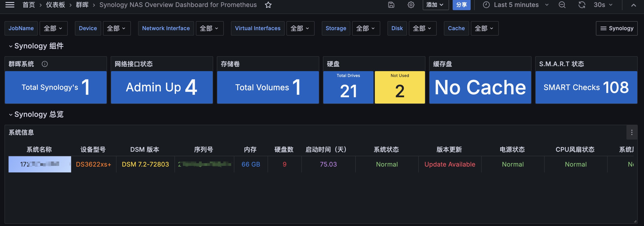Click the info icon beside 群晖系统

(x=45, y=64)
